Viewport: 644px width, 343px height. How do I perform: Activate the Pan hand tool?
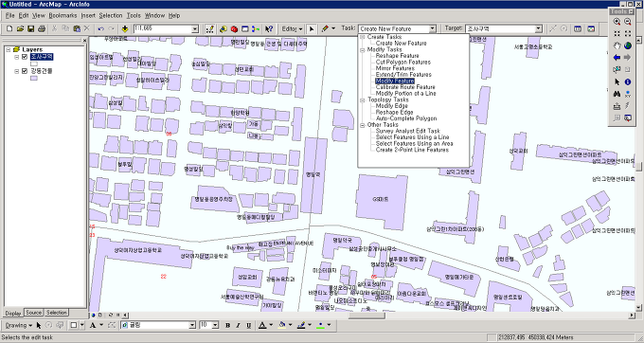click(x=617, y=45)
